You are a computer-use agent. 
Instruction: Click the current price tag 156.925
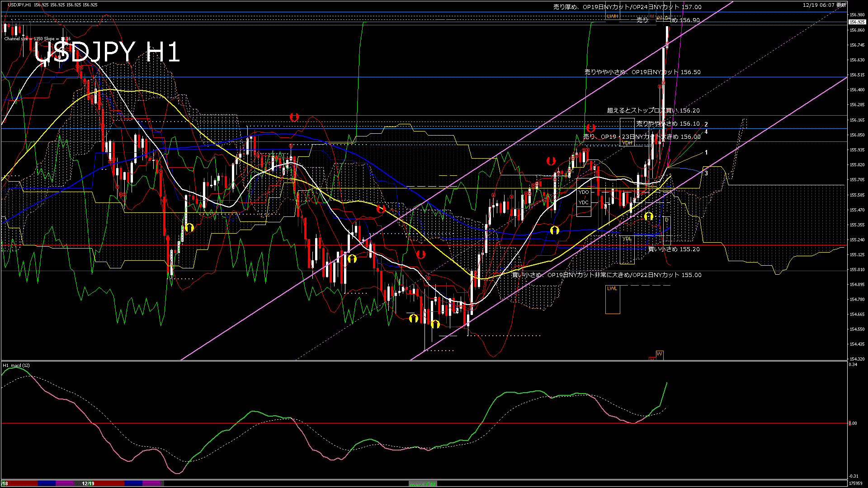857,22
